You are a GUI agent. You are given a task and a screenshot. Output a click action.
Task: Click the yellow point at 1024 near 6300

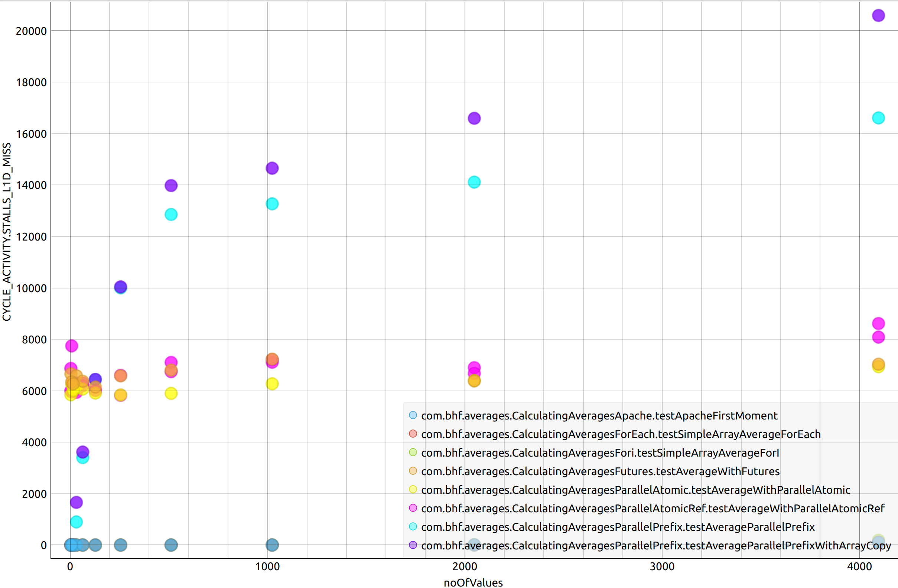[x=272, y=384]
